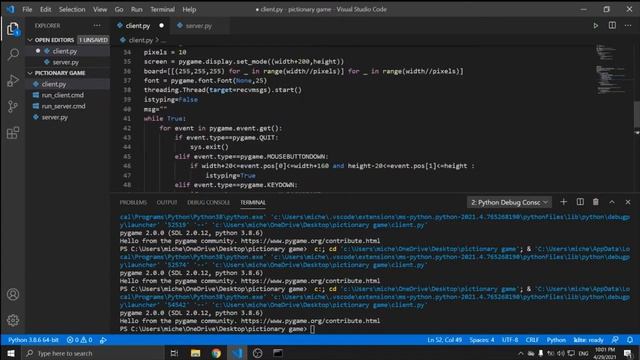Open the Extensions view
Viewport: 640px width, 360px height.
point(13,133)
